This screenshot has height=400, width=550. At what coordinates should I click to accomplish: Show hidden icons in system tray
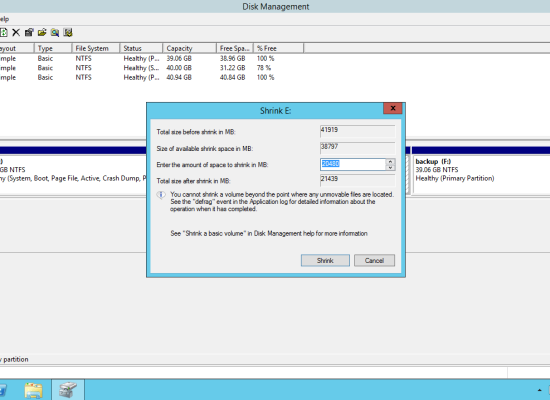point(539,390)
